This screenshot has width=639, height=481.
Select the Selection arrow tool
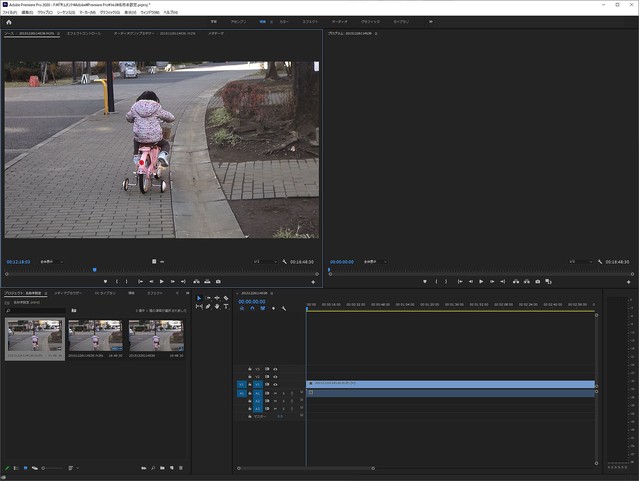point(199,298)
